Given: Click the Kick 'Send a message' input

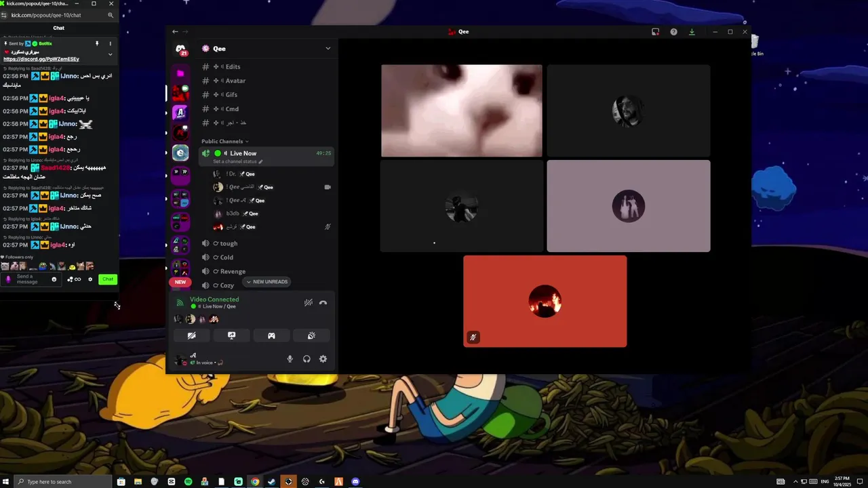Looking at the screenshot, I should tap(30, 279).
